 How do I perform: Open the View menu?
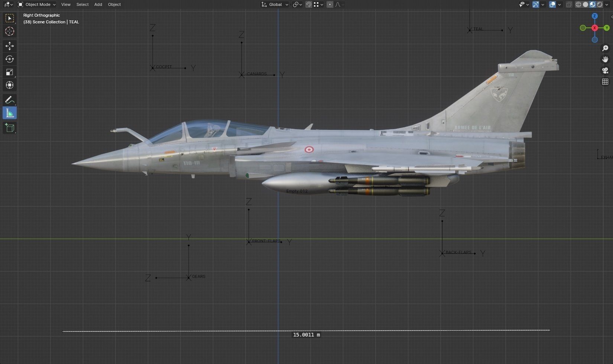[x=66, y=4]
